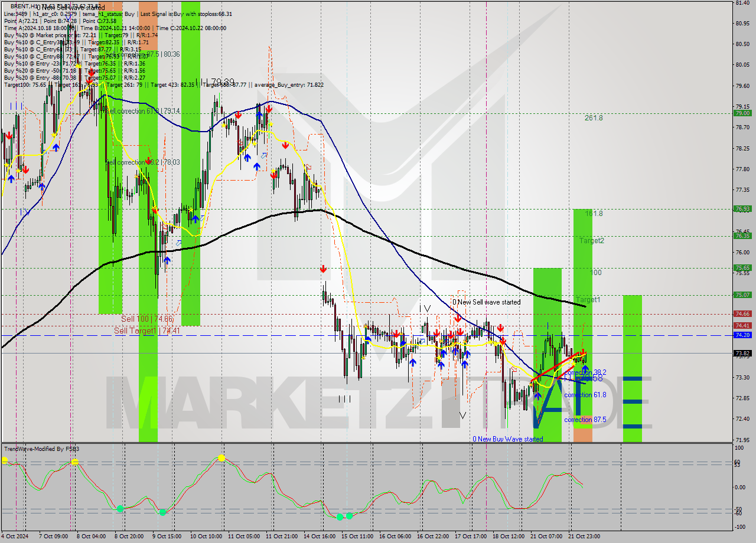Click the green 76.93 price level tag
This screenshot has height=543, width=756.
coord(742,209)
